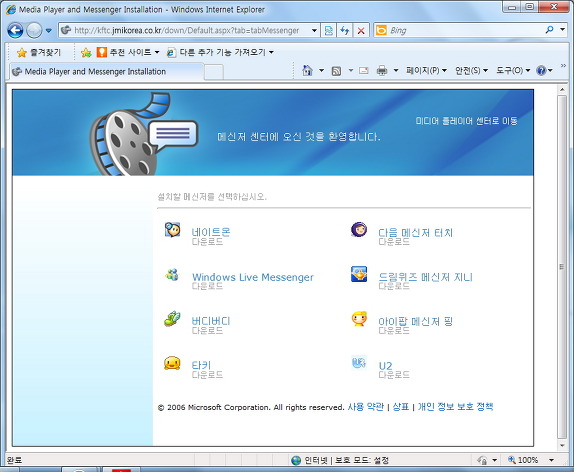
Task: Expand the Print options dropdown arrow
Action: coord(396,70)
